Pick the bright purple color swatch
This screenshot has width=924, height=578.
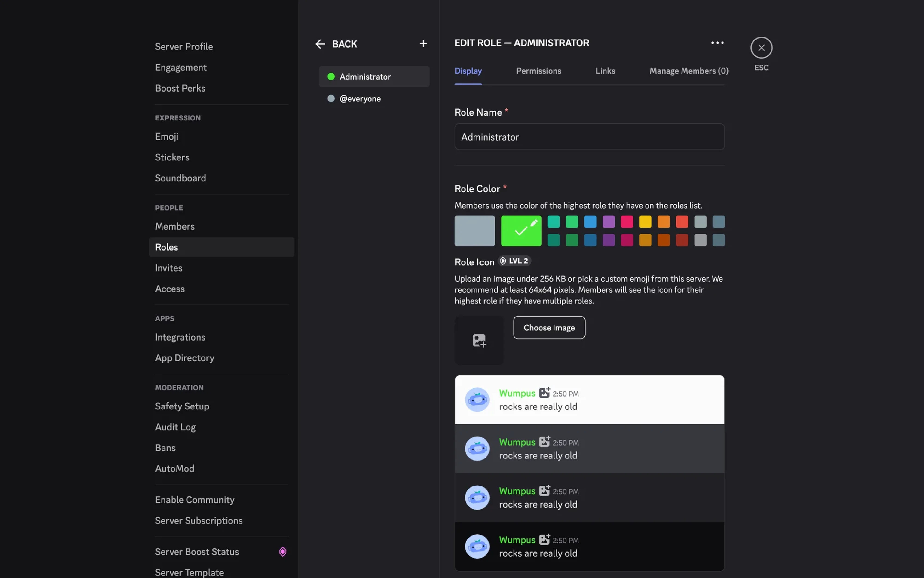click(x=609, y=222)
